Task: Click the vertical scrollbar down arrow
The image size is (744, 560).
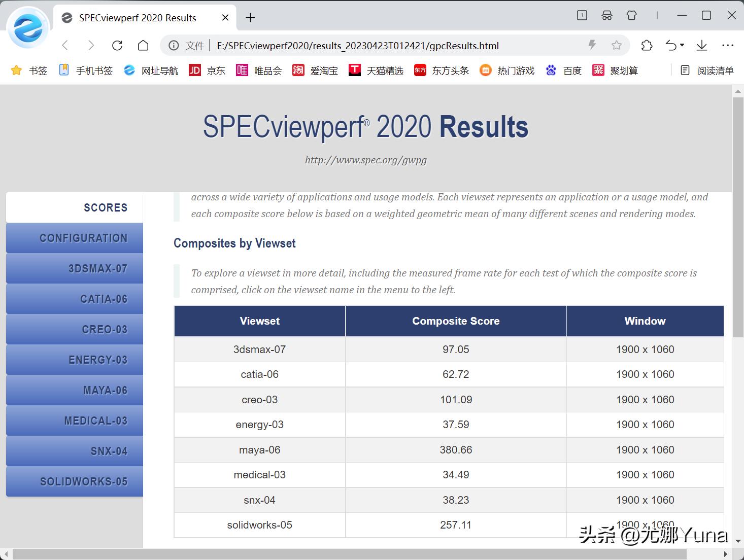Action: [738, 541]
